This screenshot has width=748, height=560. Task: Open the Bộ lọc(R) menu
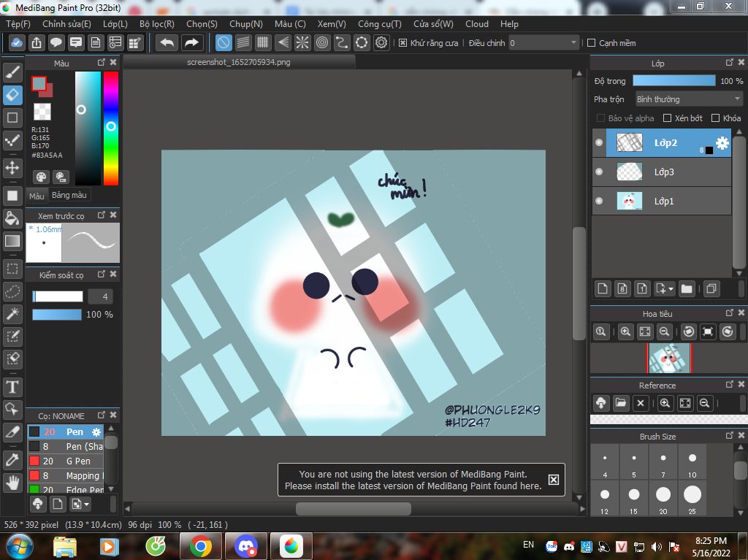[157, 24]
